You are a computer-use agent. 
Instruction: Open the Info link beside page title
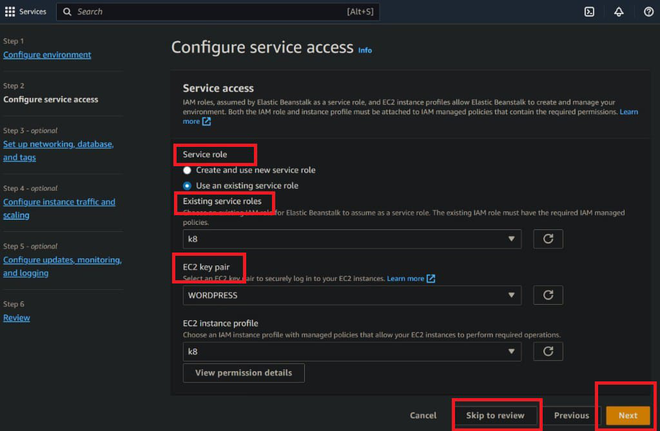click(365, 50)
